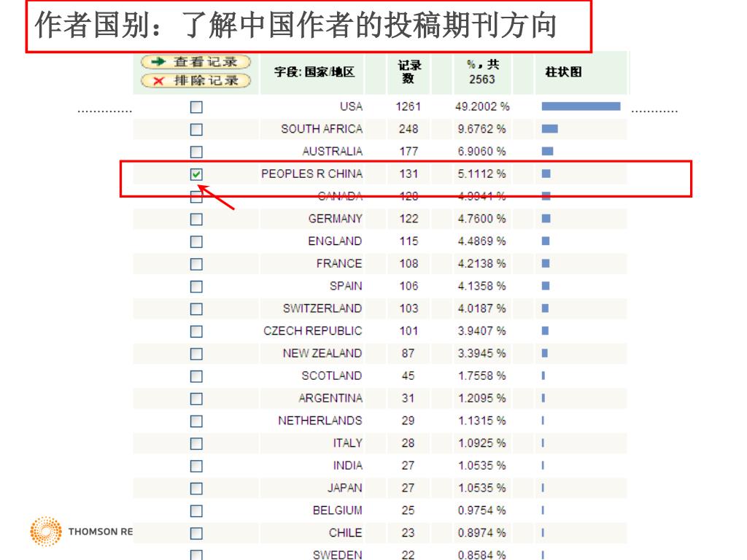The image size is (747, 560).
Task: Tick the AUSTRALIA row checkbox
Action: pyautogui.click(x=196, y=152)
